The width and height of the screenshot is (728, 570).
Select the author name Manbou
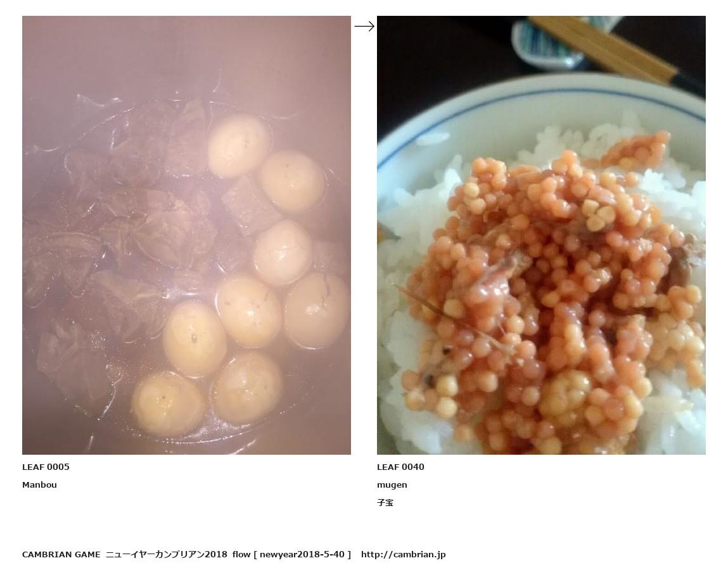point(39,484)
